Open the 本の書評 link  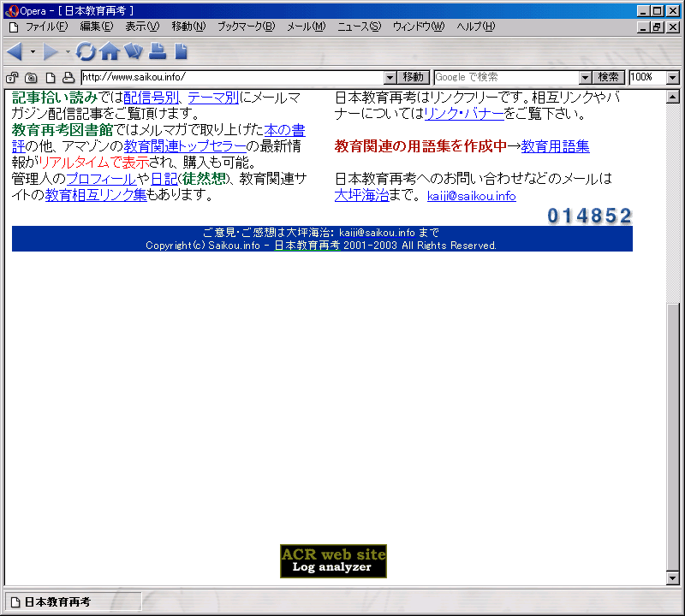(284, 130)
